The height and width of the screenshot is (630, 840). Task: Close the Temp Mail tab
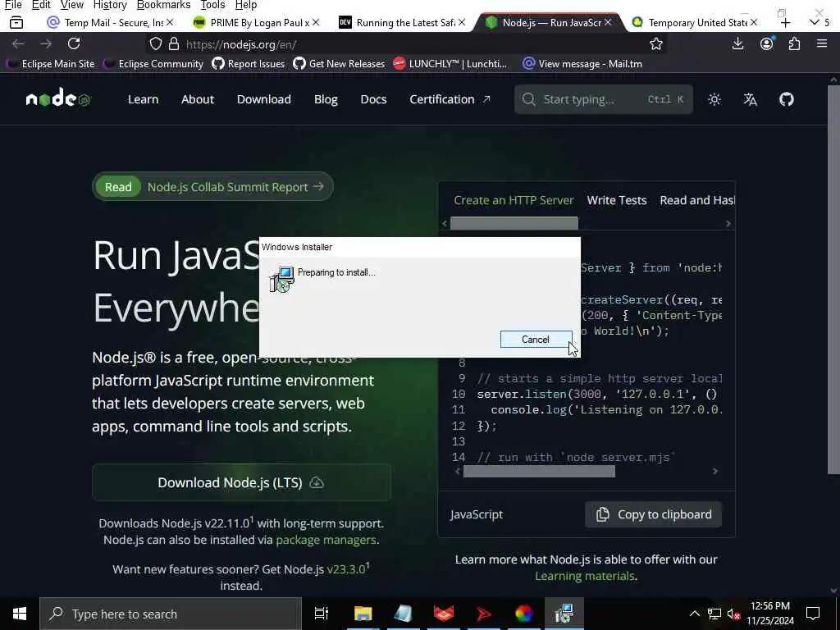coord(169,22)
